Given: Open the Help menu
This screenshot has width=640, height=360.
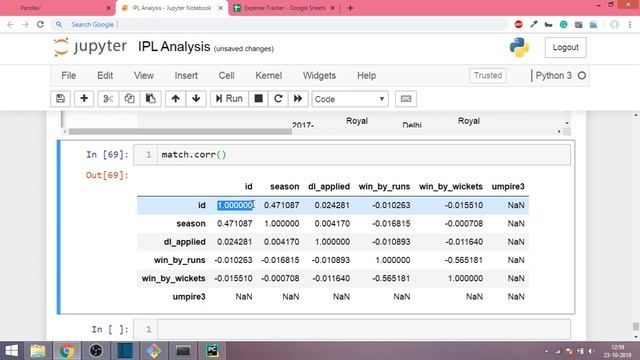Looking at the screenshot, I should point(367,76).
